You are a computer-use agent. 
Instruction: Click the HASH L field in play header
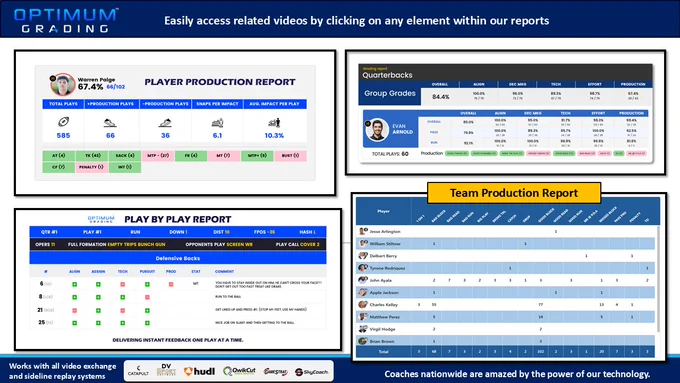point(307,232)
